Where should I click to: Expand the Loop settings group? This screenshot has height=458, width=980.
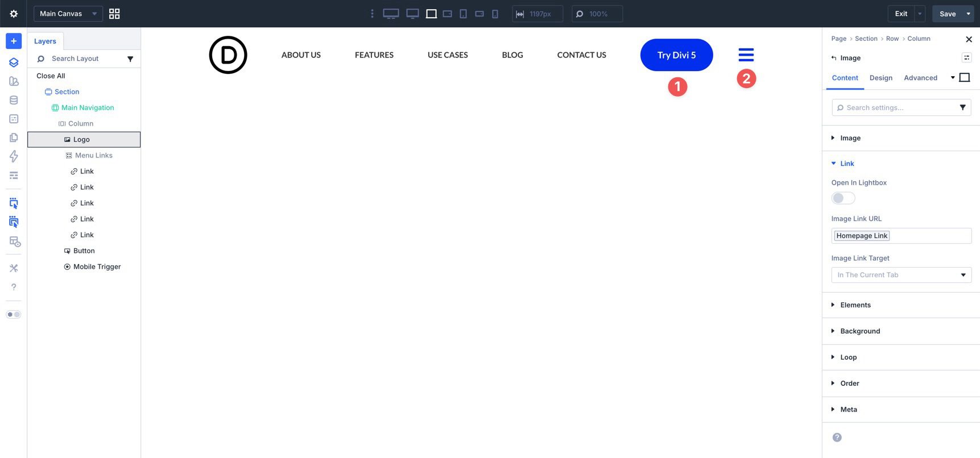901,357
